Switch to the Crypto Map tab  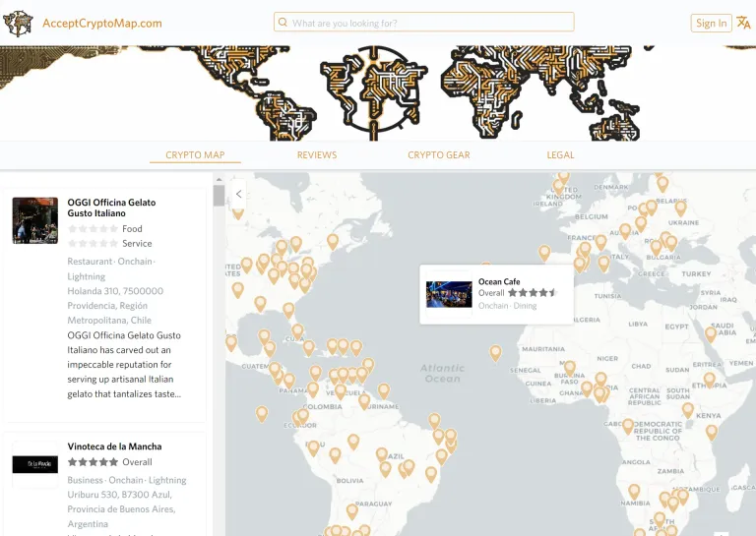[195, 155]
